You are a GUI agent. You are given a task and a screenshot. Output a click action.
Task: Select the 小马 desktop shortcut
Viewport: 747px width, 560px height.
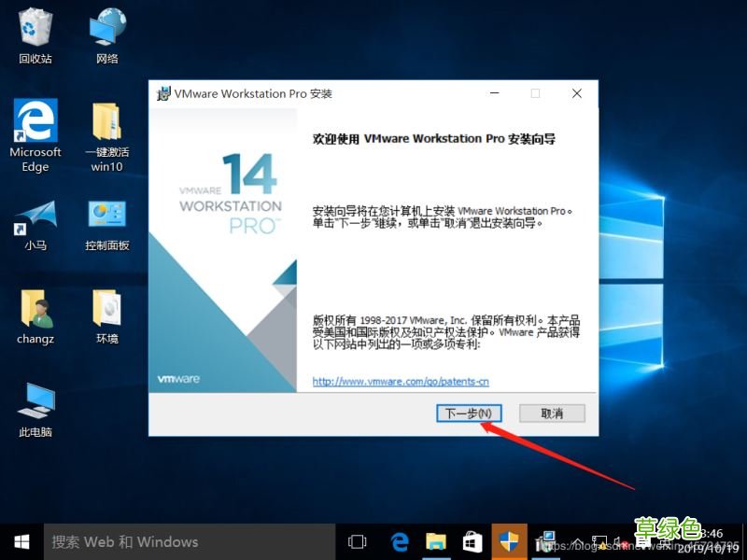(x=35, y=225)
